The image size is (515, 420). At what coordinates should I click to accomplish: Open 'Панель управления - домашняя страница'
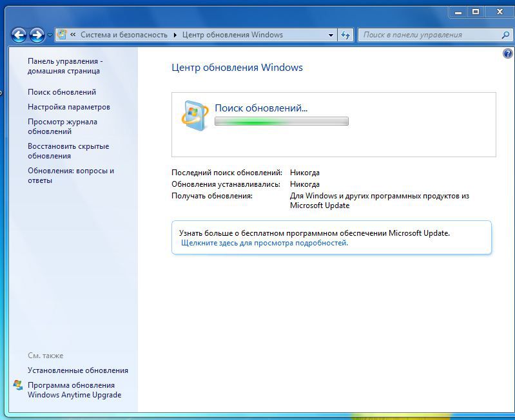(65, 66)
